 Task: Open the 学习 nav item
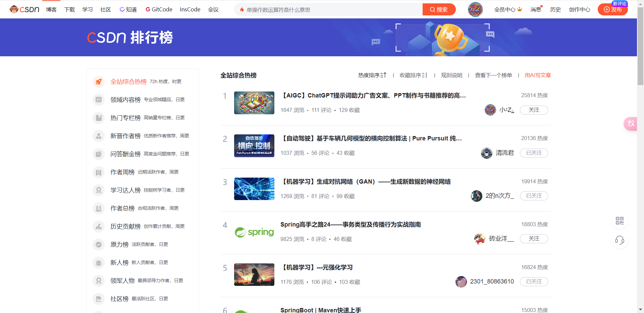pos(88,9)
